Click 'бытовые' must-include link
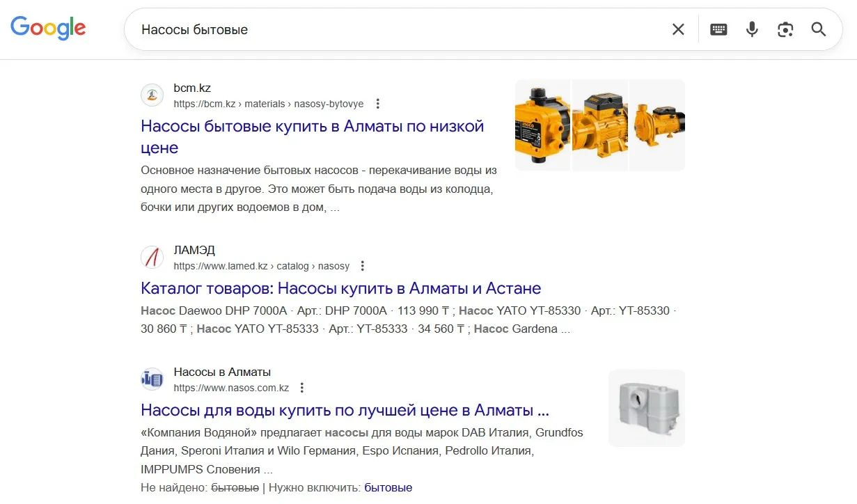Screen dimensions: 857x504 [388, 488]
